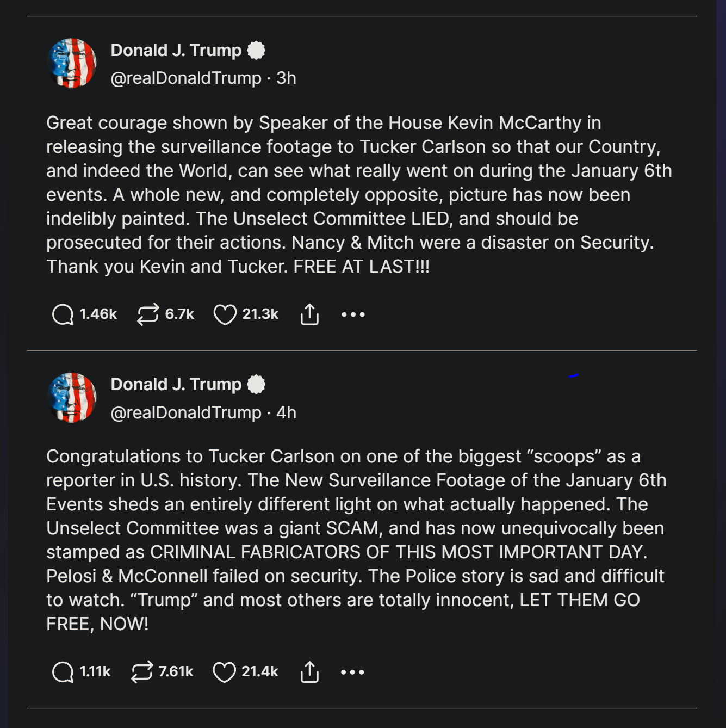Open the post text about Kevin McCarthy

(x=359, y=194)
